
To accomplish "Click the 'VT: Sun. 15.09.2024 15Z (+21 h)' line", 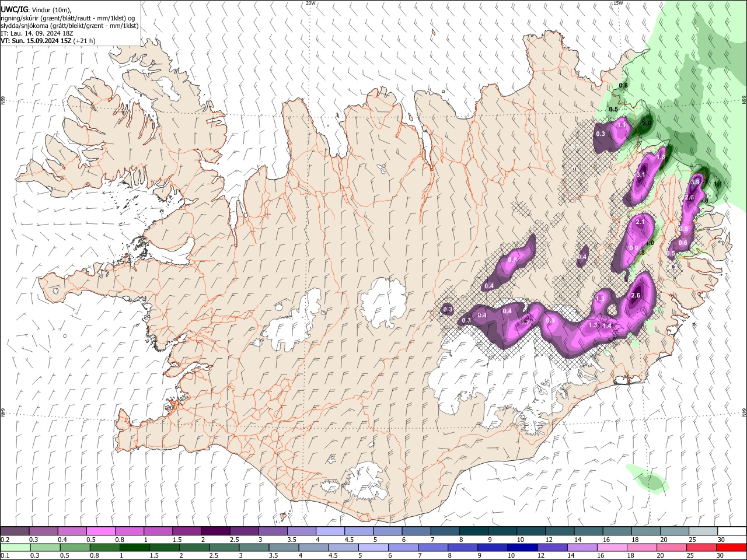I will [x=48, y=41].
